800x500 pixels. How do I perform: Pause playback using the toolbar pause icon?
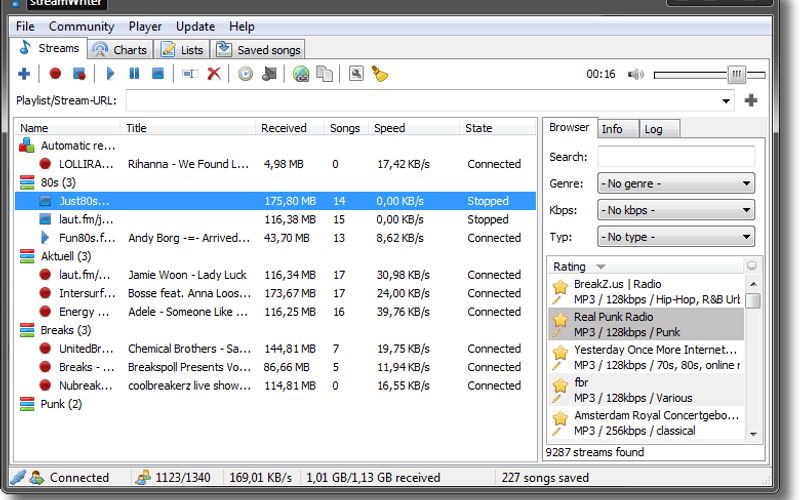(x=134, y=74)
